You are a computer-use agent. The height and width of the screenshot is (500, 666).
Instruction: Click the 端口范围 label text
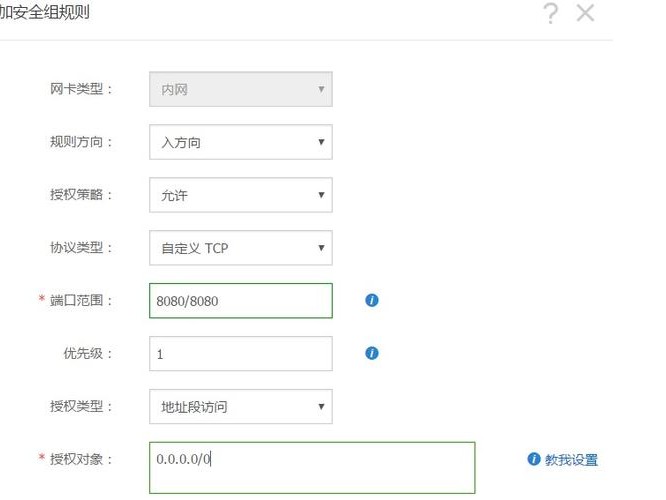point(81,300)
